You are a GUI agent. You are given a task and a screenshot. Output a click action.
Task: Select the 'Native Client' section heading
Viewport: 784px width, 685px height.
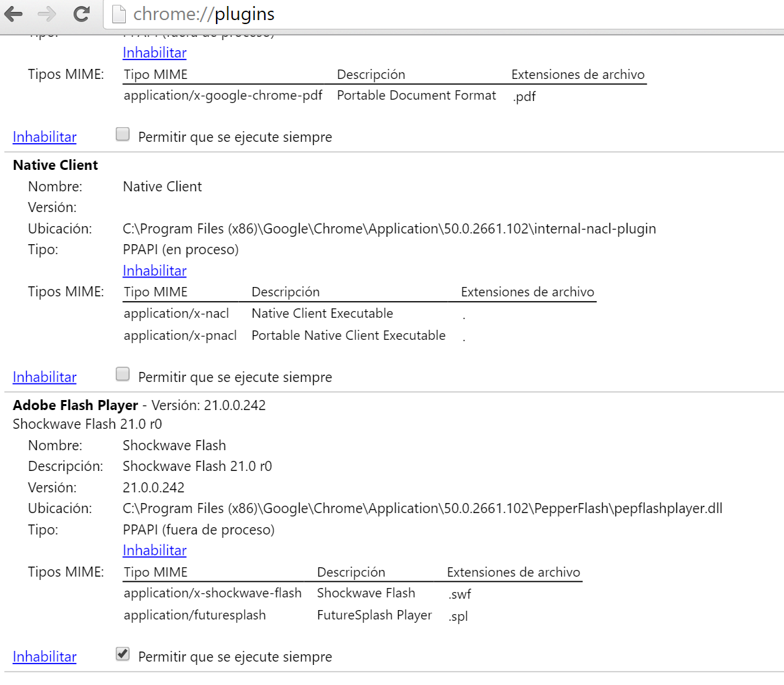click(x=56, y=165)
